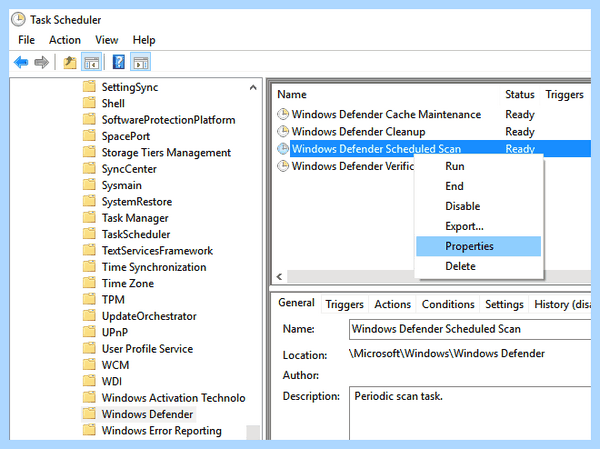Click the SettingSync folder icon
Viewport: 600px width, 449px height.
click(x=89, y=87)
